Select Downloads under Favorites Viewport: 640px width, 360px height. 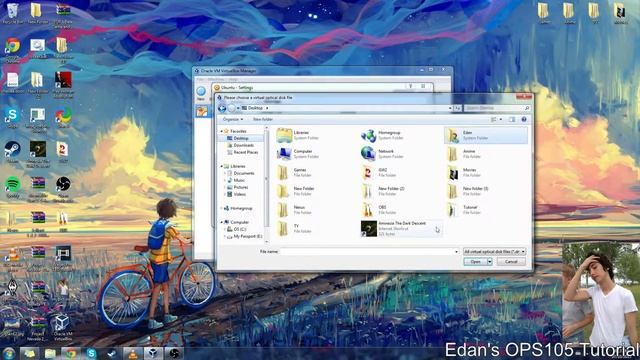243,145
